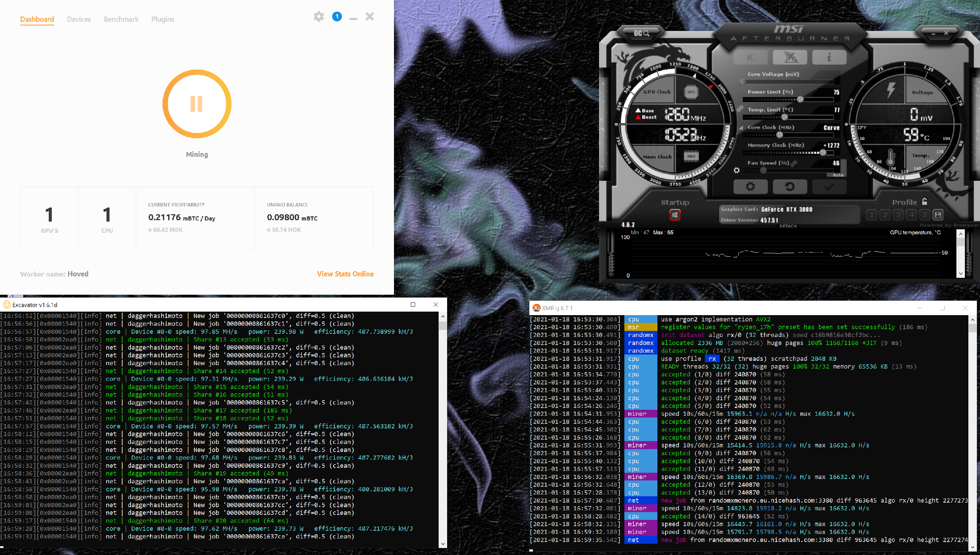Click the XMRig window title icon
Screen dimensions: 980x555
click(536, 308)
